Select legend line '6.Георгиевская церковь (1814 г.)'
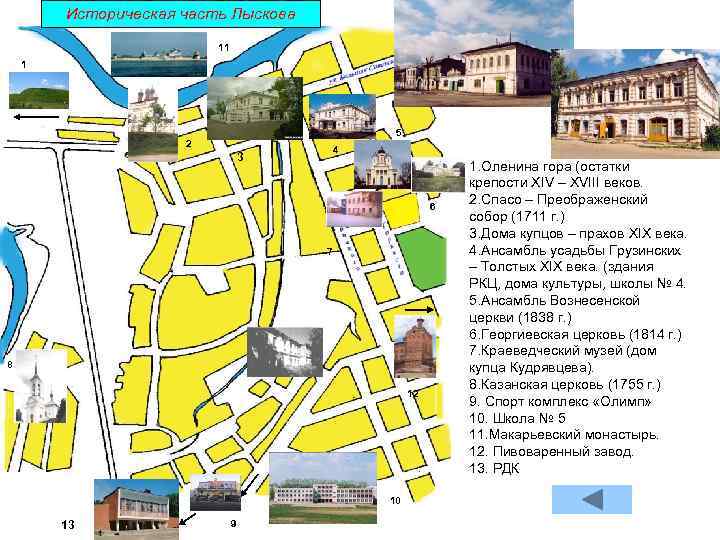This screenshot has width=720, height=540. [575, 334]
